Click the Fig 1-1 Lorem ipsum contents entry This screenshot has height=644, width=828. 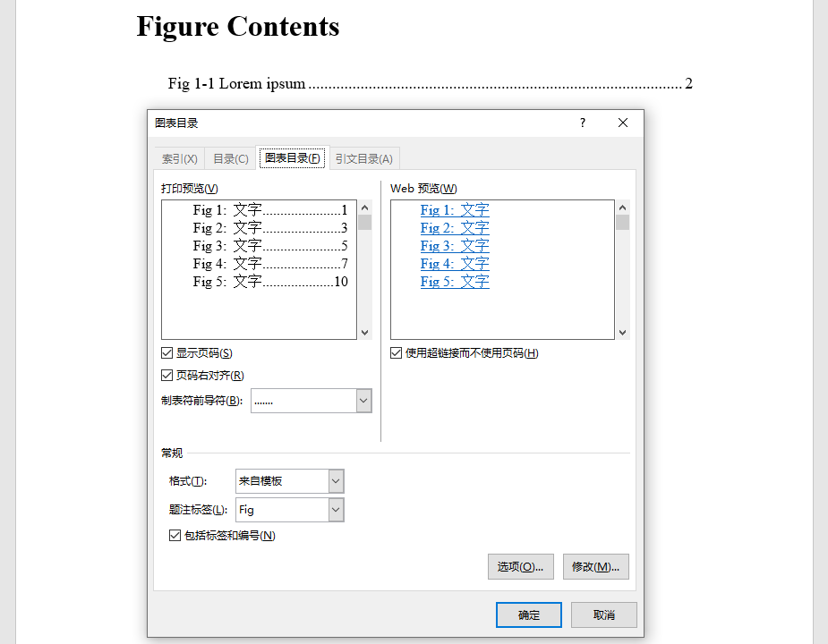pos(236,83)
